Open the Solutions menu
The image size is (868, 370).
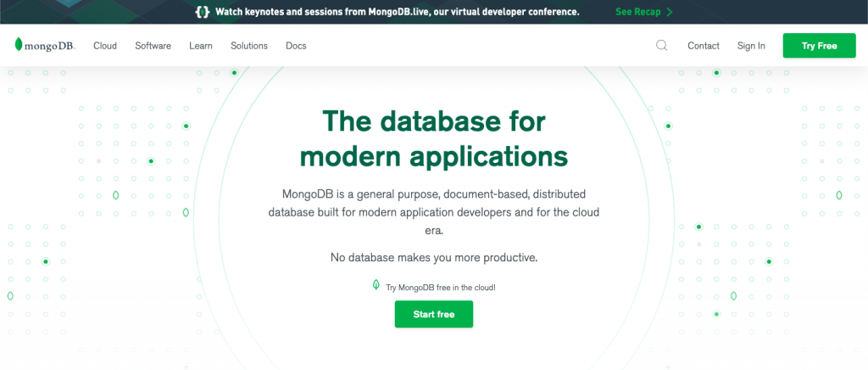pos(249,46)
